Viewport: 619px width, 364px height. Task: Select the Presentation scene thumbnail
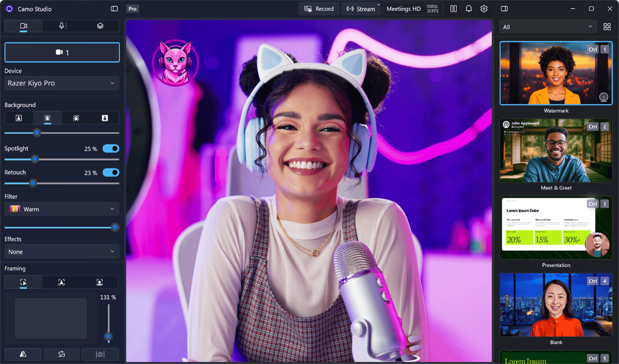556,228
